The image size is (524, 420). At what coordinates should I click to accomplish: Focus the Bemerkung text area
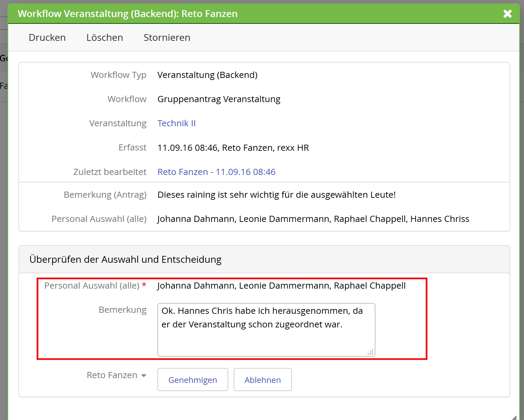266,330
